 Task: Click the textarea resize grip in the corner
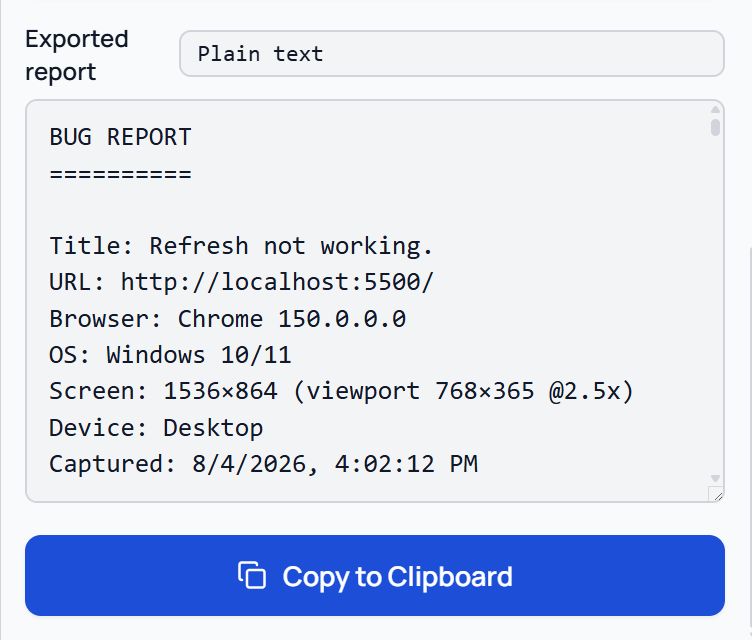point(716,495)
